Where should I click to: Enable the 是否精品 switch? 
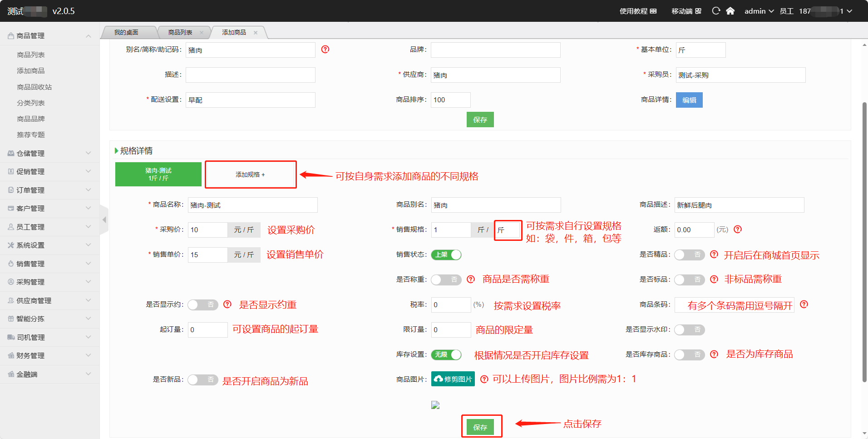point(689,255)
